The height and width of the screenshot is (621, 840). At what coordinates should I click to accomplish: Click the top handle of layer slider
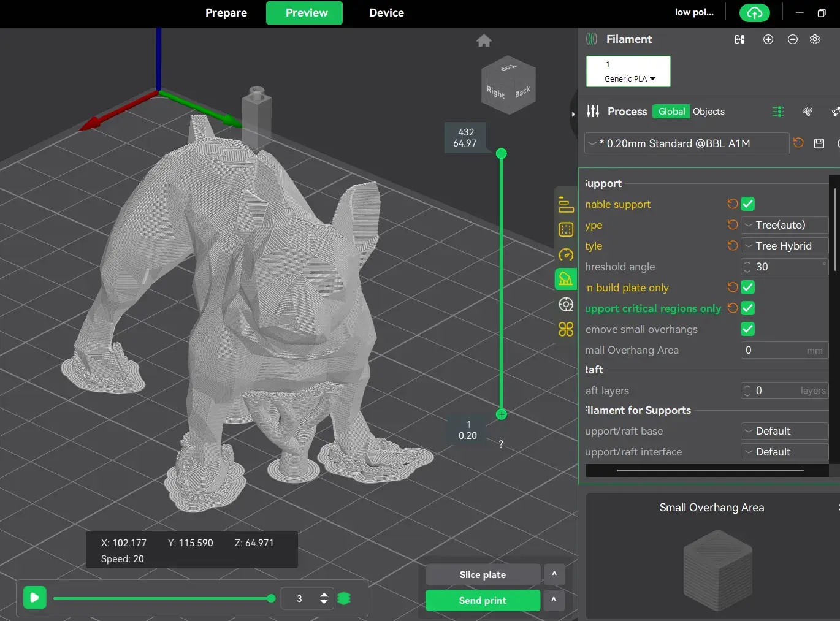[501, 153]
